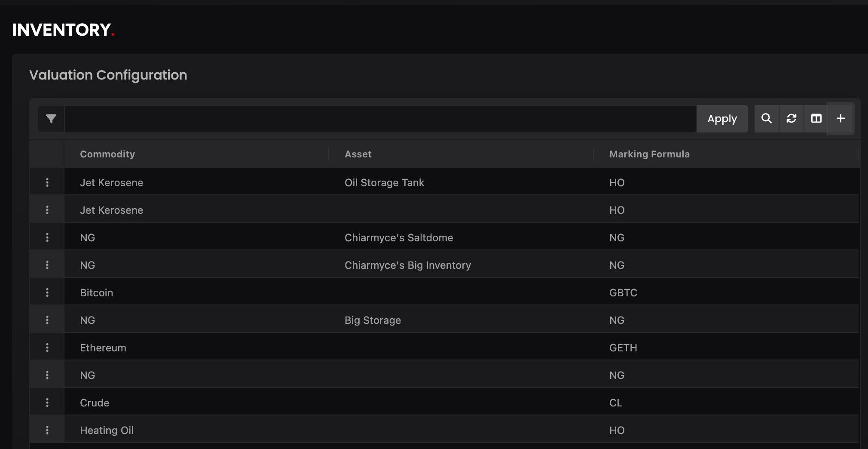Click the filter funnel icon
Image resolution: width=868 pixels, height=449 pixels.
(51, 119)
